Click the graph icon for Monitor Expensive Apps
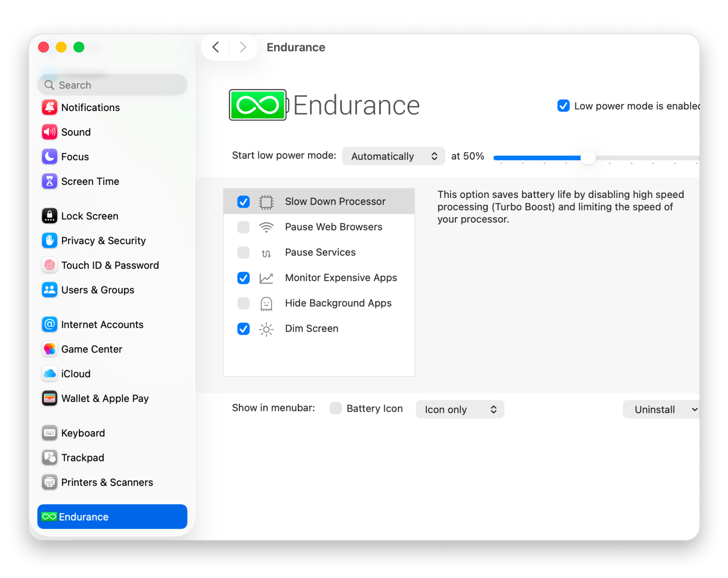 coord(266,278)
